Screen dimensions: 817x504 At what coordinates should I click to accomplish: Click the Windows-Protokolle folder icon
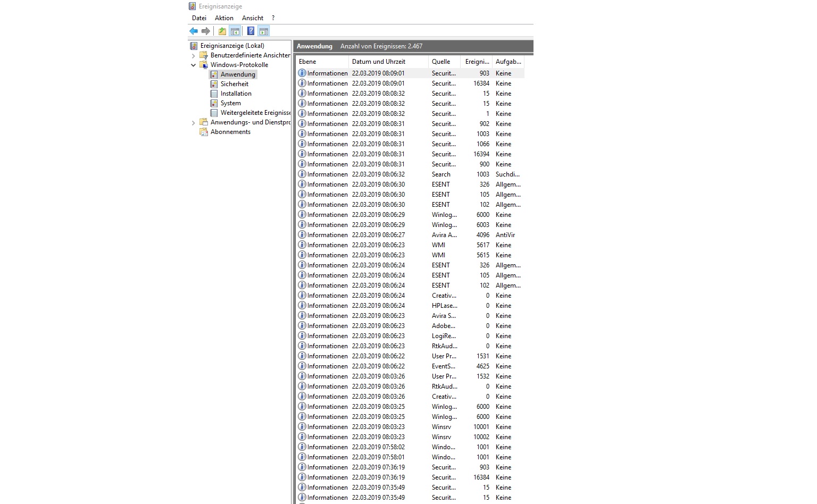tap(204, 65)
